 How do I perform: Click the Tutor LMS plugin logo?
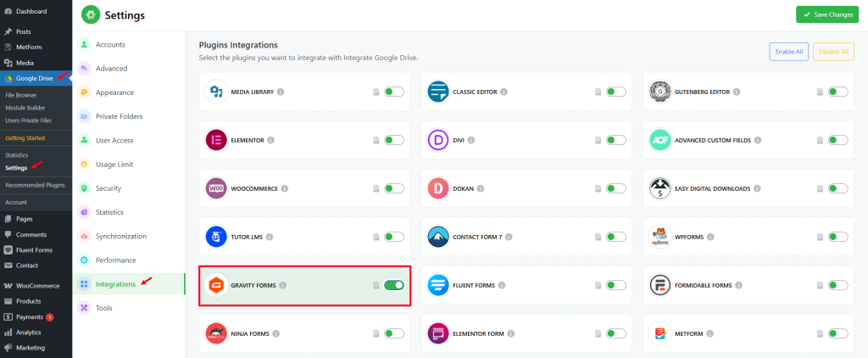tap(216, 237)
